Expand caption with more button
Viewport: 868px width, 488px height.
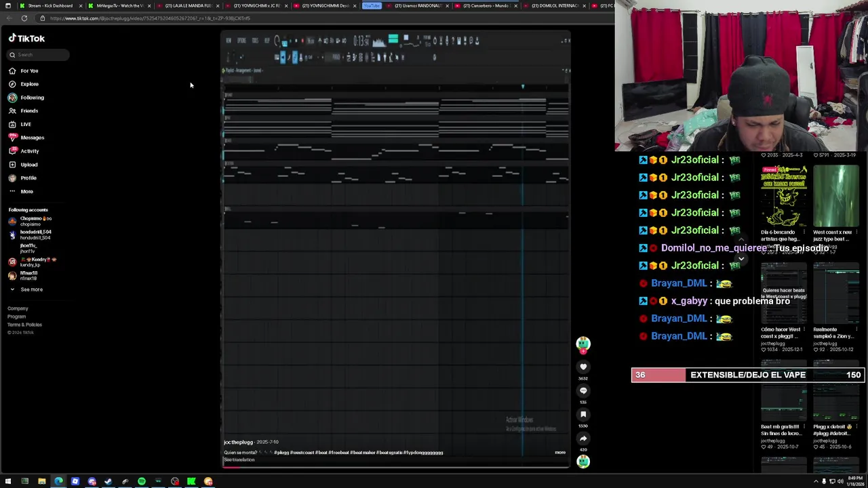[x=560, y=452]
